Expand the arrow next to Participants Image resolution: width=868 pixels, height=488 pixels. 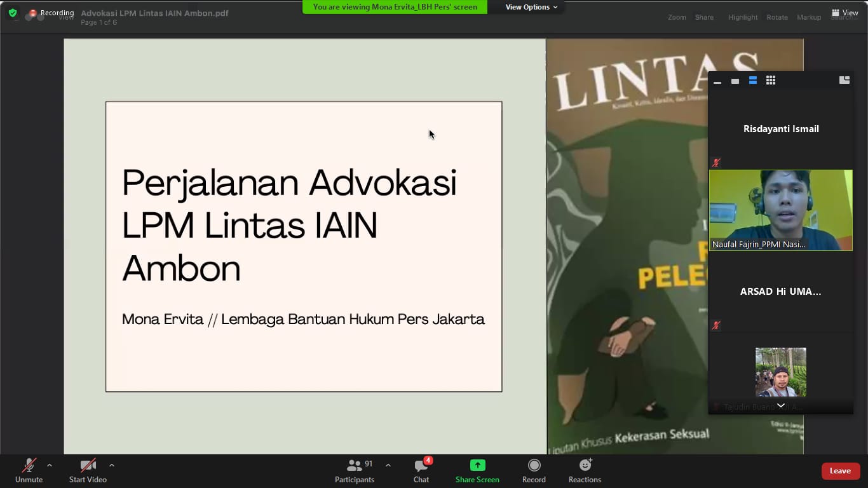(x=388, y=465)
